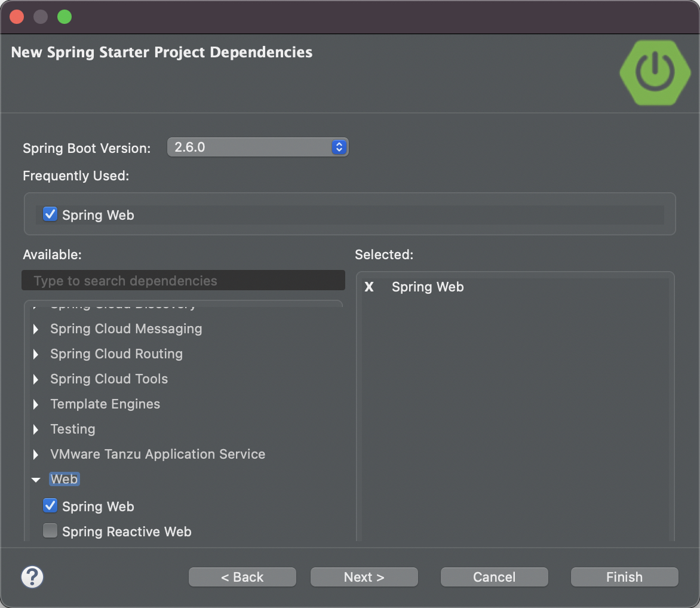Select Spring Cloud Routing label
The image size is (700, 608).
(116, 354)
